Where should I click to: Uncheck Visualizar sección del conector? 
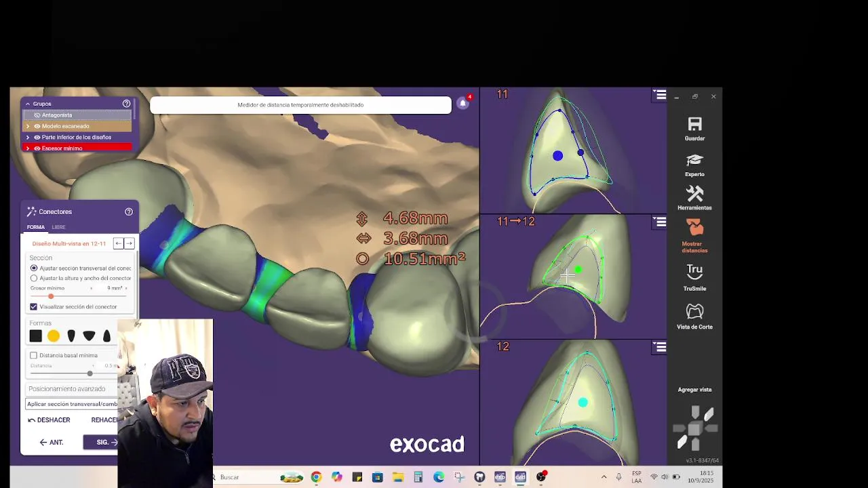(33, 307)
